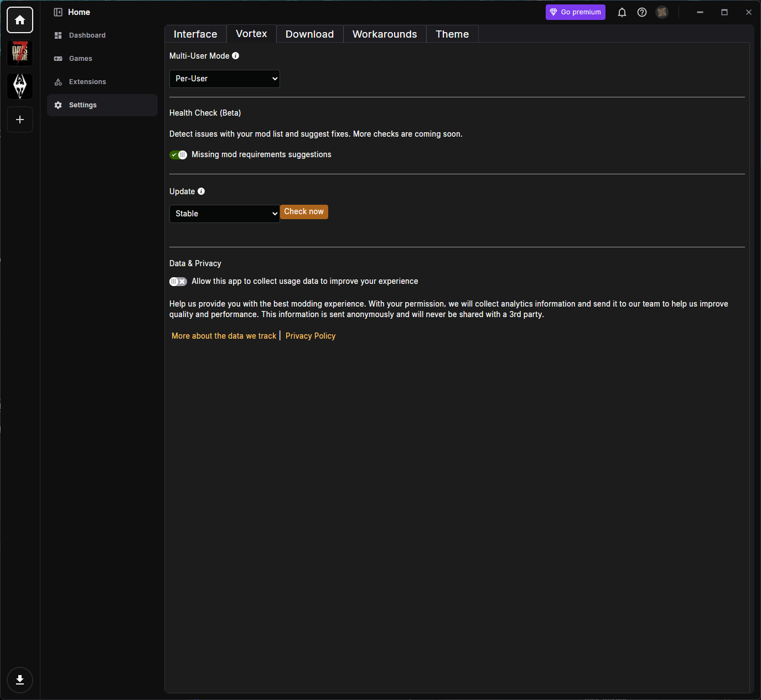761x700 pixels.
Task: Switch to the Interface tab
Action: [x=195, y=34]
